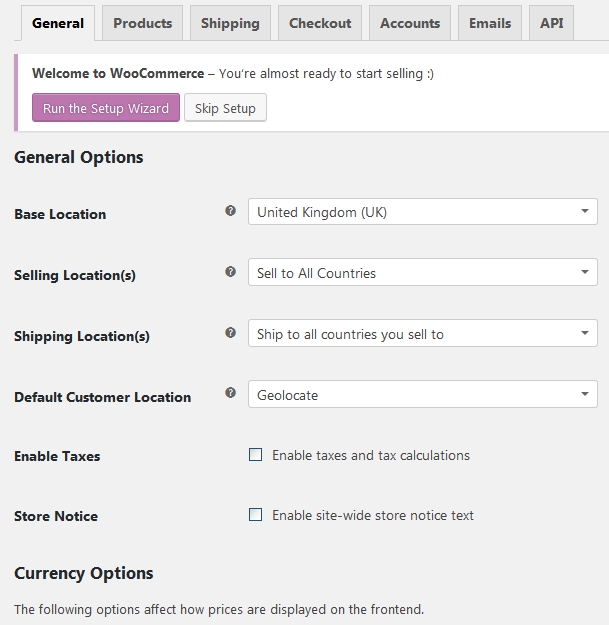Switch to the Products tab
Image resolution: width=609 pixels, height=625 pixels.
click(x=142, y=23)
